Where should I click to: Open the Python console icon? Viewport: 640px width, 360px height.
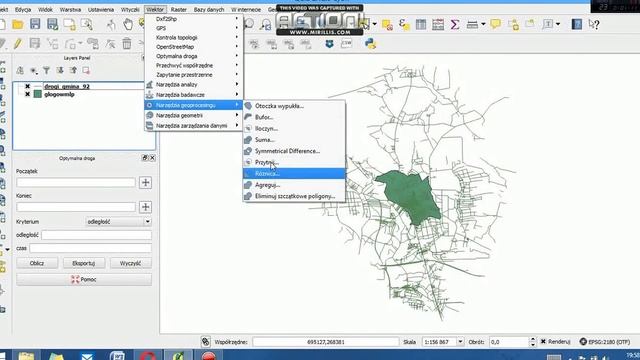(371, 43)
